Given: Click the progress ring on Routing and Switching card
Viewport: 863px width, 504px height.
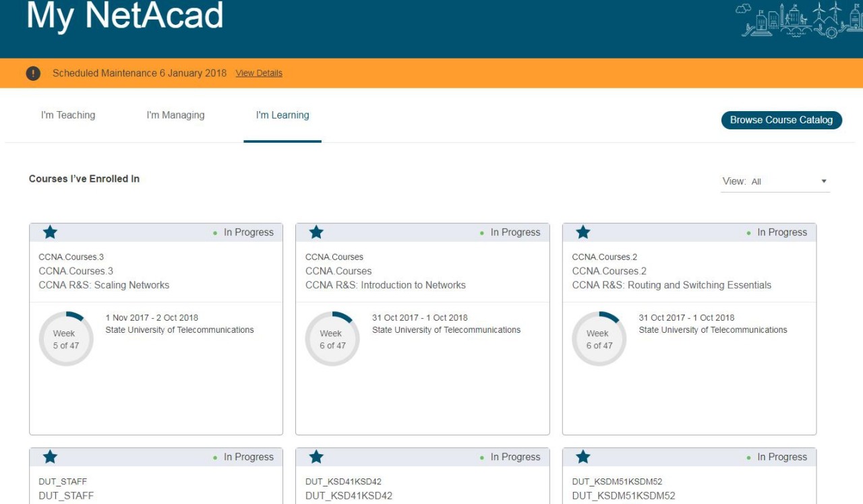Looking at the screenshot, I should click(x=599, y=339).
